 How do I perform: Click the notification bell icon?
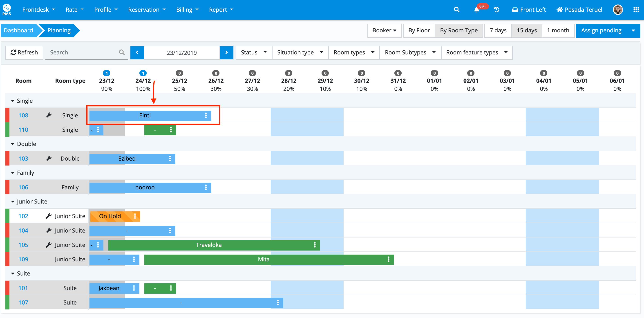click(x=476, y=10)
